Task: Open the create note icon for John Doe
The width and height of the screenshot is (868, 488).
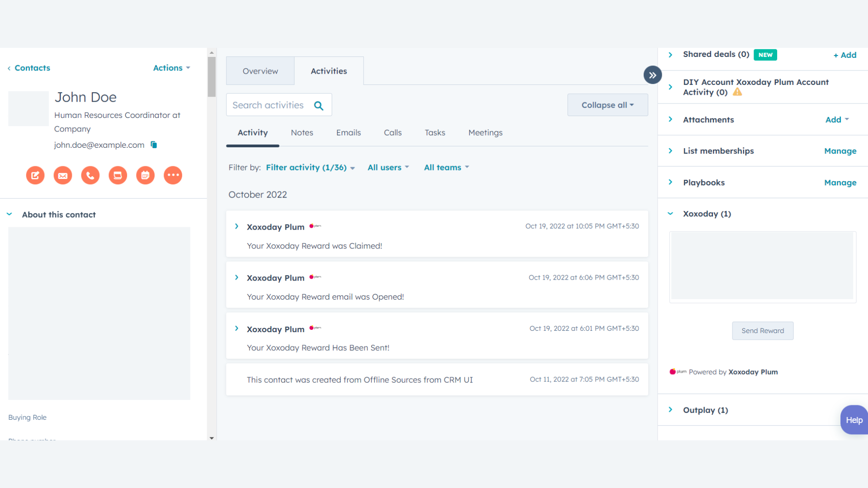Action: [x=35, y=175]
